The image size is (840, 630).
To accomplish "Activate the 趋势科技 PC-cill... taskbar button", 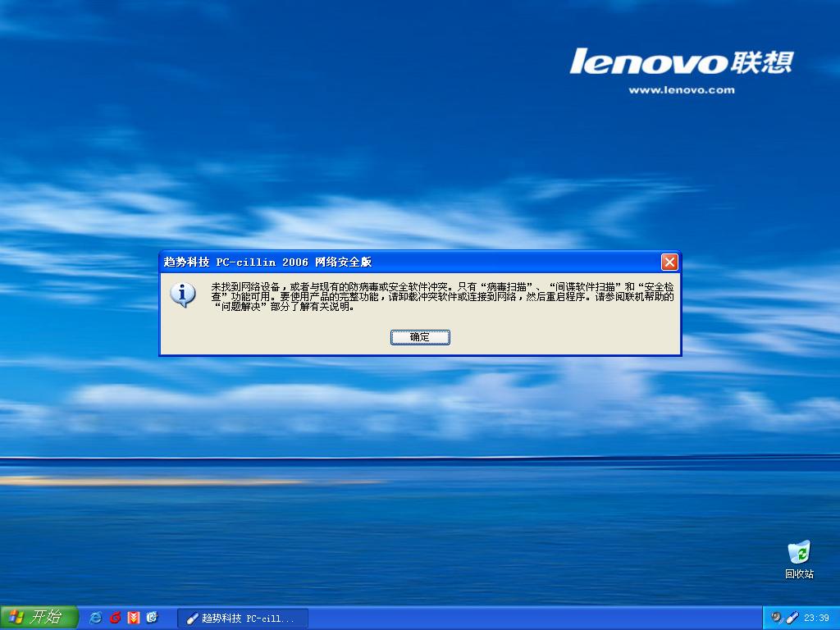I will point(243,619).
